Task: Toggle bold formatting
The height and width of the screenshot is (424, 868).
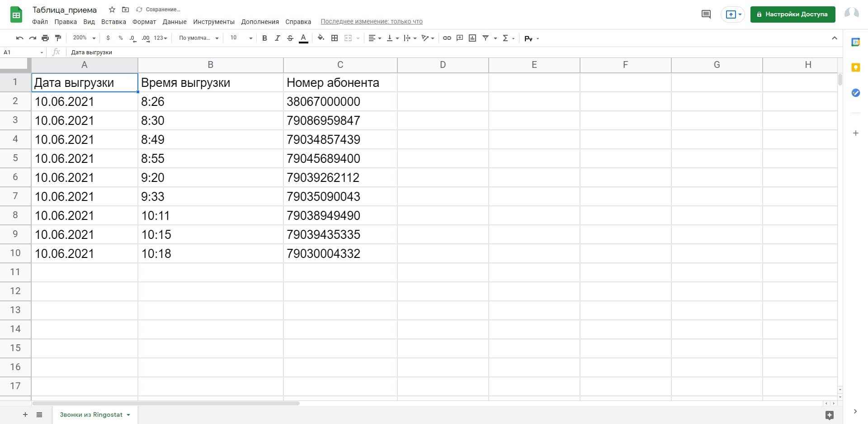Action: pyautogui.click(x=264, y=38)
